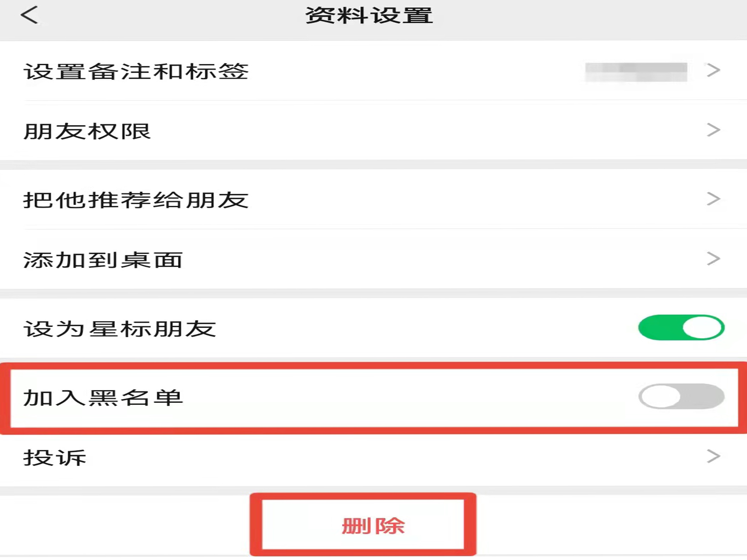Click chevron on 把他推荐给朋友 row
Image resolution: width=747 pixels, height=560 pixels.
714,199
